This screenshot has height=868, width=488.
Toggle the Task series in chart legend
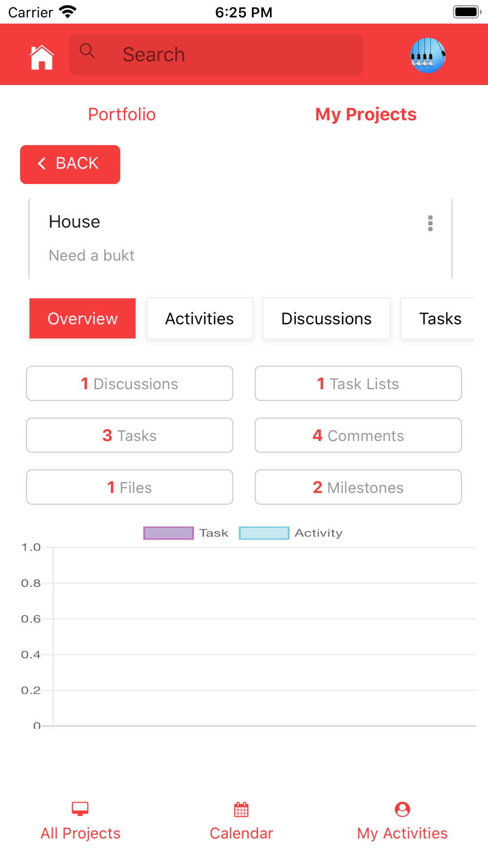(x=186, y=533)
